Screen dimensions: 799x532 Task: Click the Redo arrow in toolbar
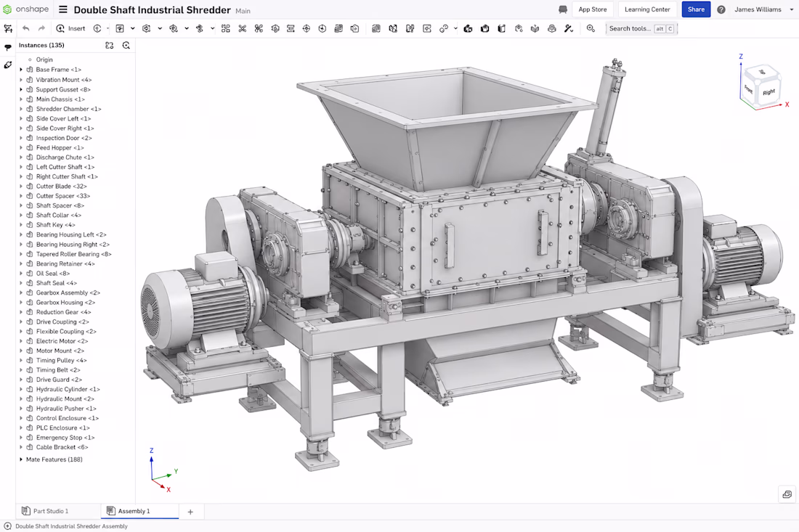click(42, 28)
